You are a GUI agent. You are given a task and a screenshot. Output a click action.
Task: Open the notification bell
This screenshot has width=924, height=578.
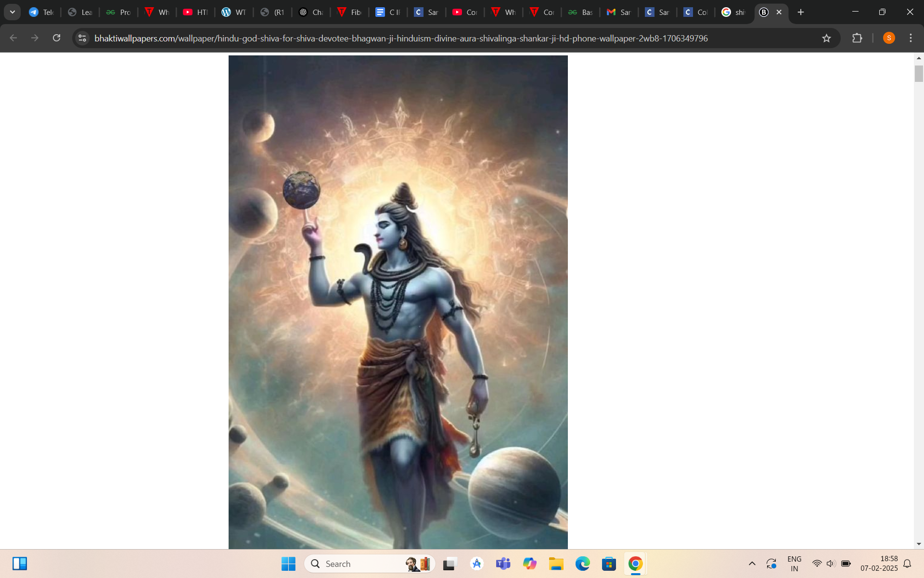coord(908,564)
